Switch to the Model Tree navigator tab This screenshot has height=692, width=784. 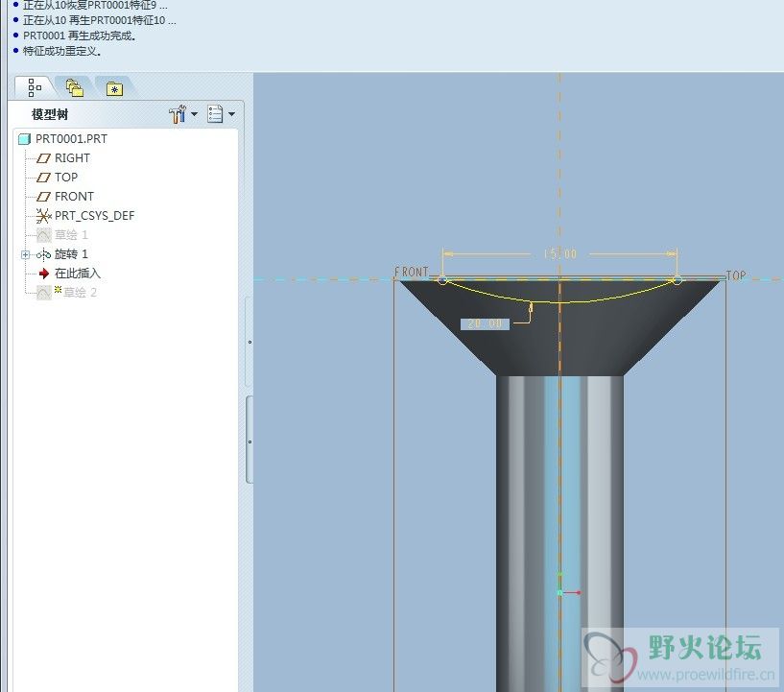pyautogui.click(x=34, y=87)
